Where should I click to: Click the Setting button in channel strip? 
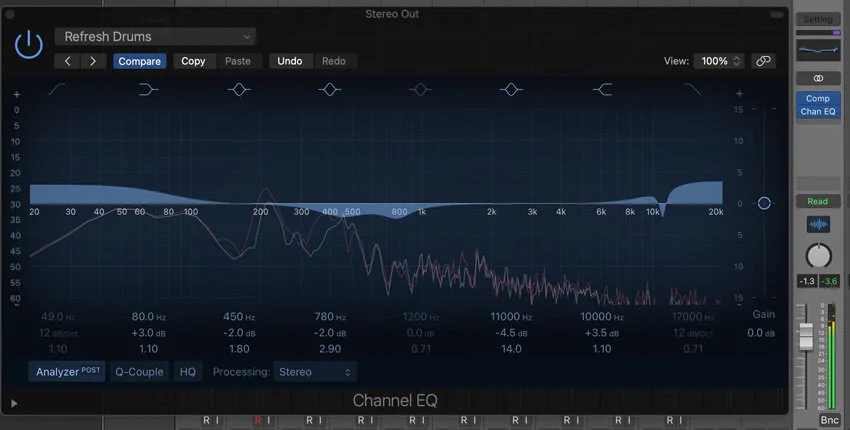818,20
